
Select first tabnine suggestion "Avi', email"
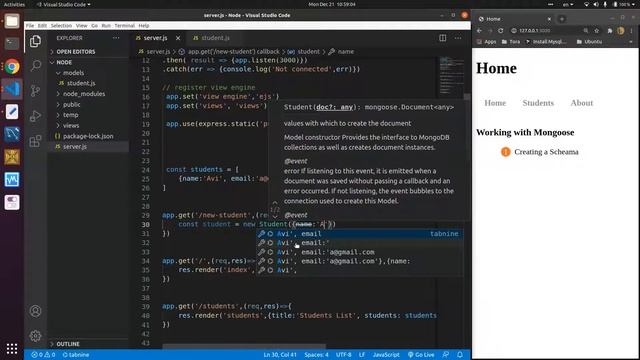[360, 234]
